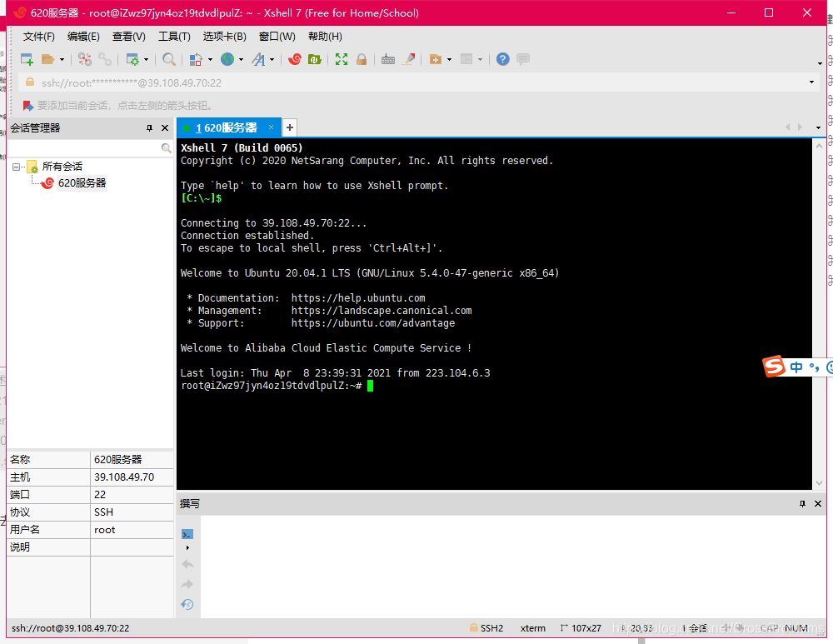This screenshot has height=644, width=833.
Task: Add a new tab with plus button
Action: (x=290, y=127)
